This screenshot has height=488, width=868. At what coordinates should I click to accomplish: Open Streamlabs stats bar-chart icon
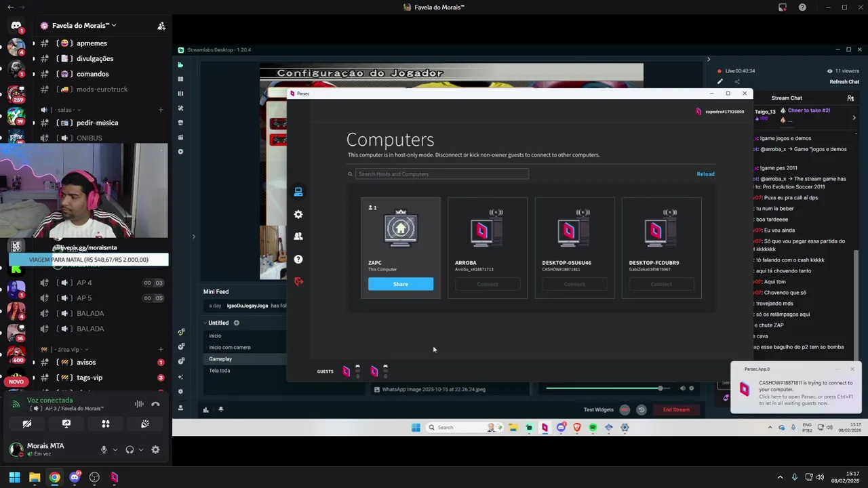pyautogui.click(x=205, y=409)
